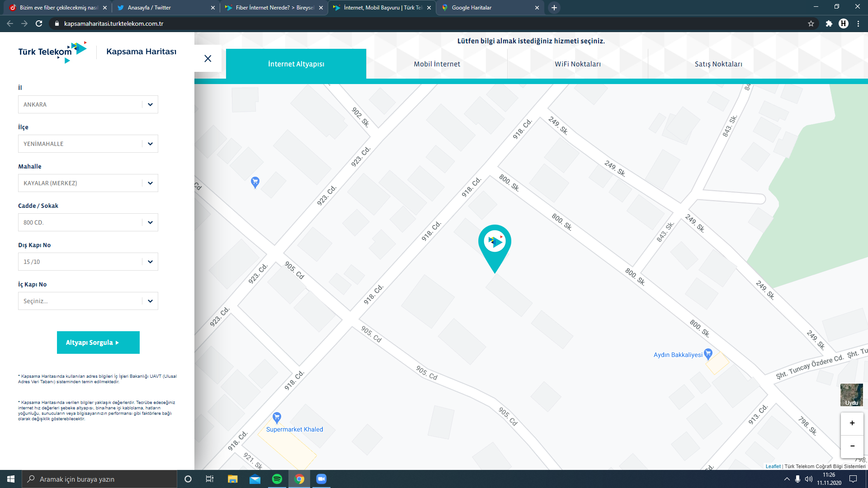868x488 pixels.
Task: Switch to Fiber İnternet Nerede browser tab
Action: tap(274, 8)
